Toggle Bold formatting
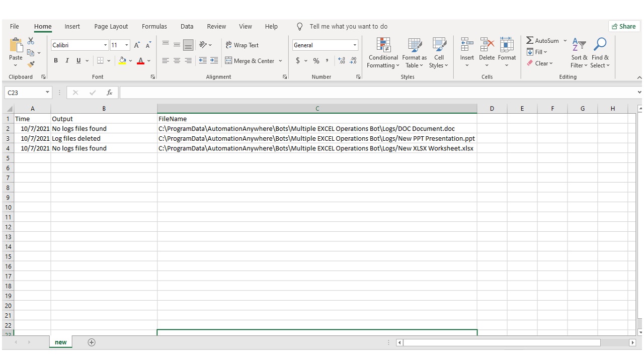This screenshot has height=362, width=644. coord(56,61)
